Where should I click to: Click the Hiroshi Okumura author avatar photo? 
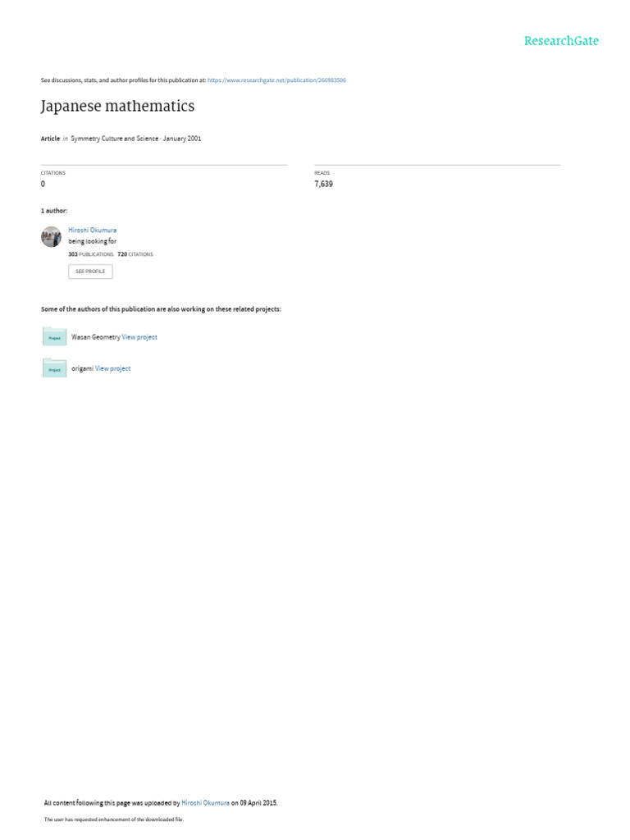point(52,237)
